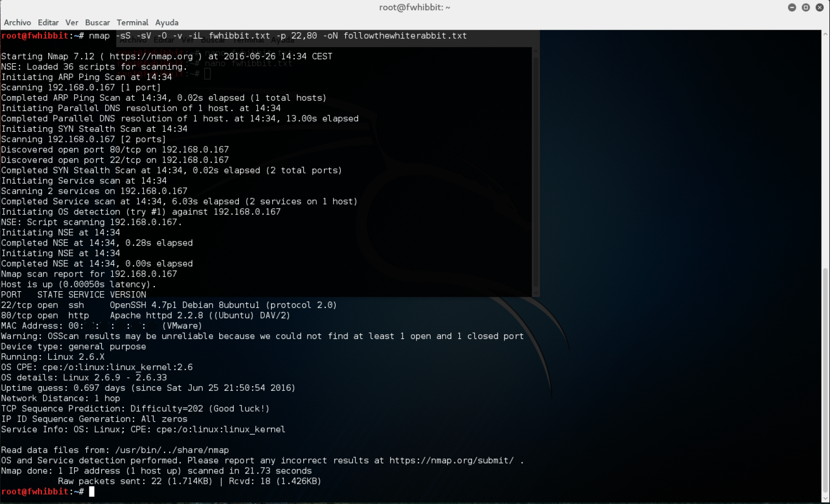Click the '22/tcp open ssh' result row

(169, 305)
